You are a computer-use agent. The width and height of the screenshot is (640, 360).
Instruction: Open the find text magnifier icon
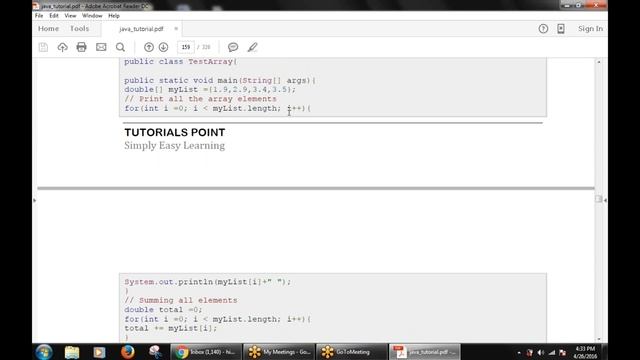tap(120, 47)
